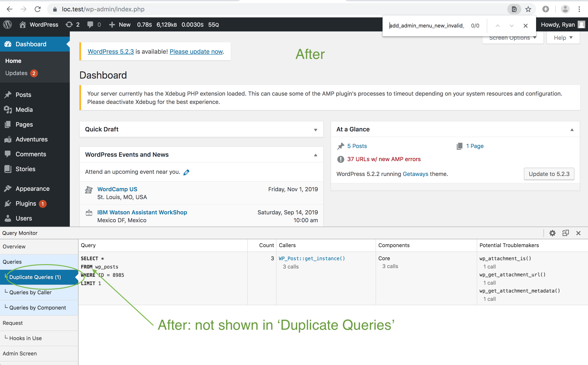
Task: Open Posts in admin sidebar
Action: coord(35,95)
